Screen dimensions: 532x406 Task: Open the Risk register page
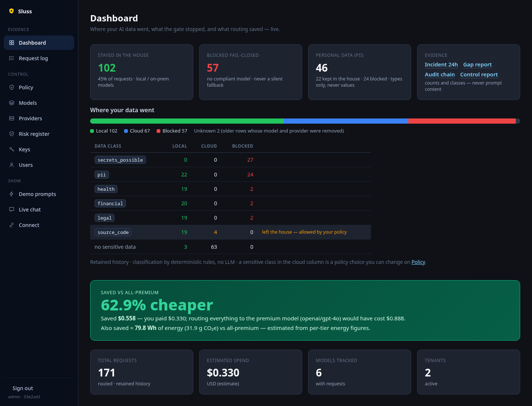point(39,134)
